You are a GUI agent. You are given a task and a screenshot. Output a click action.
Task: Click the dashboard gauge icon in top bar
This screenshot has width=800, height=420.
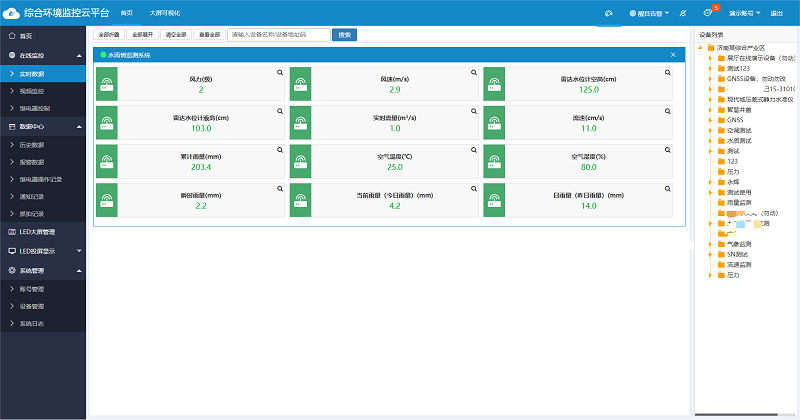(608, 14)
